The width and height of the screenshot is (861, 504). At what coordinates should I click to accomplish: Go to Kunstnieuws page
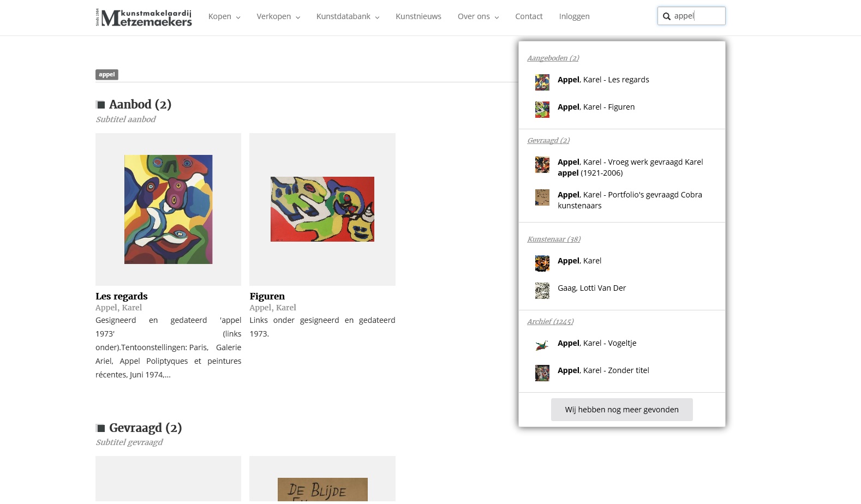[x=418, y=16]
